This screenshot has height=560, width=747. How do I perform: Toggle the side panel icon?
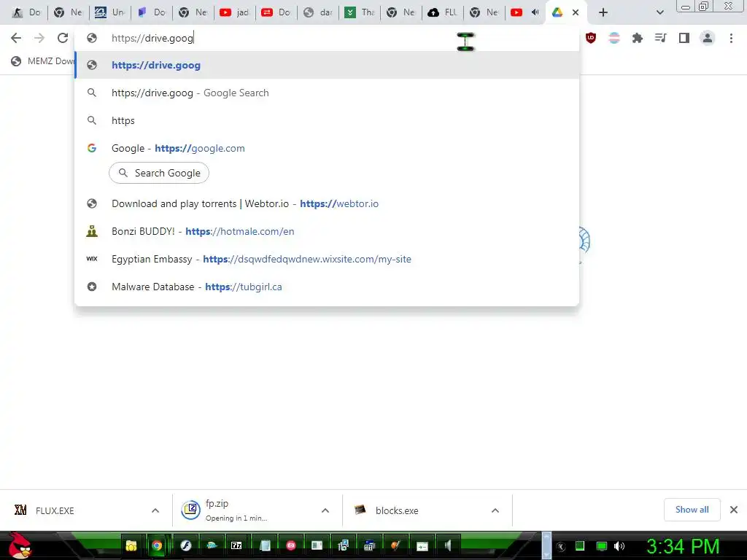pos(684,38)
